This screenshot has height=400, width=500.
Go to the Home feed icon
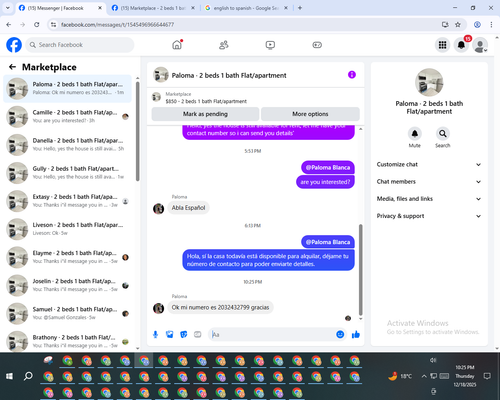click(177, 45)
